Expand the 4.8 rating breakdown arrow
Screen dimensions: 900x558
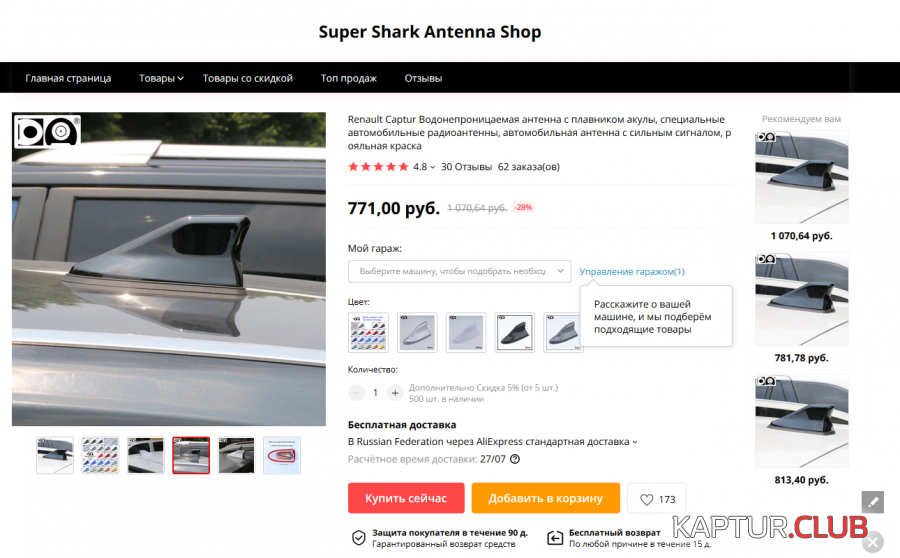tap(432, 168)
